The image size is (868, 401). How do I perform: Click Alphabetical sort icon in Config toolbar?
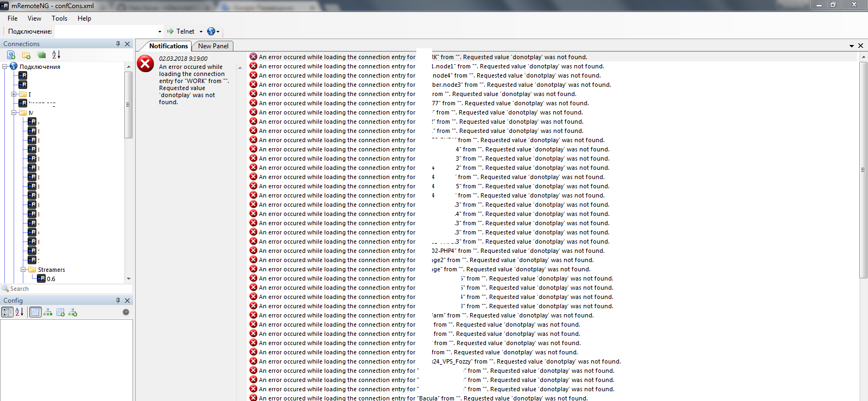[x=19, y=312]
